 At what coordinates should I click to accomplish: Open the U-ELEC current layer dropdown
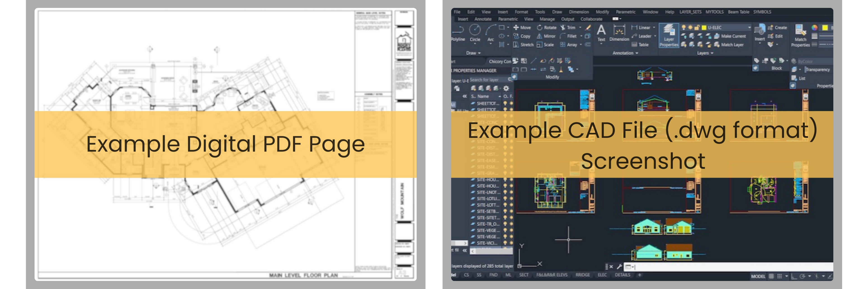749,28
